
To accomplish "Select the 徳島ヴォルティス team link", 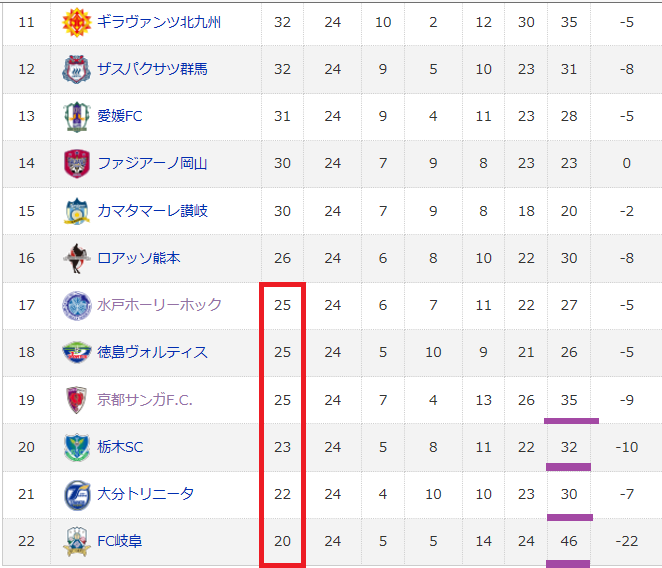I will click(152, 352).
